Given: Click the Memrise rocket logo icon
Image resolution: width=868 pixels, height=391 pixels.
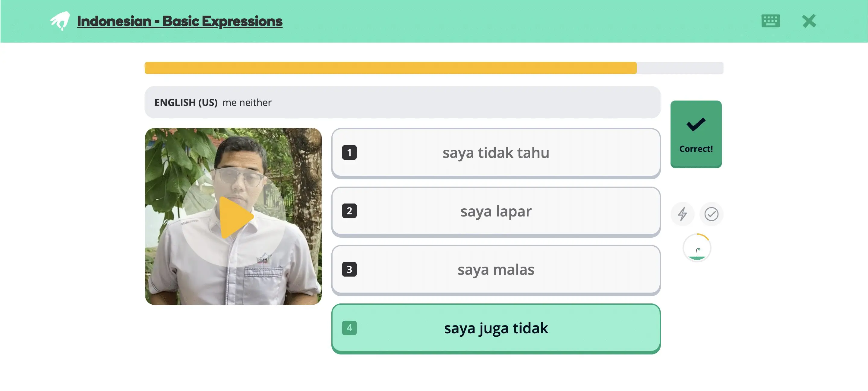Looking at the screenshot, I should (x=60, y=21).
